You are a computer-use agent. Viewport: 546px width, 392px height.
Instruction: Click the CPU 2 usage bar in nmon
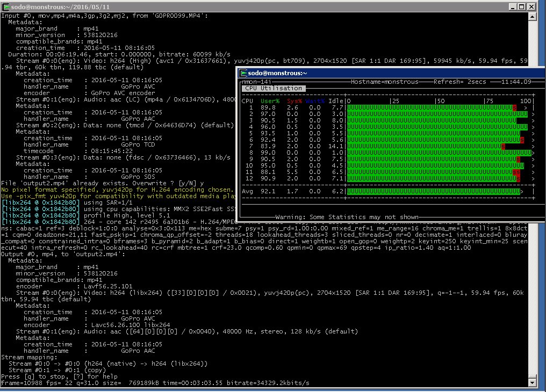point(437,114)
